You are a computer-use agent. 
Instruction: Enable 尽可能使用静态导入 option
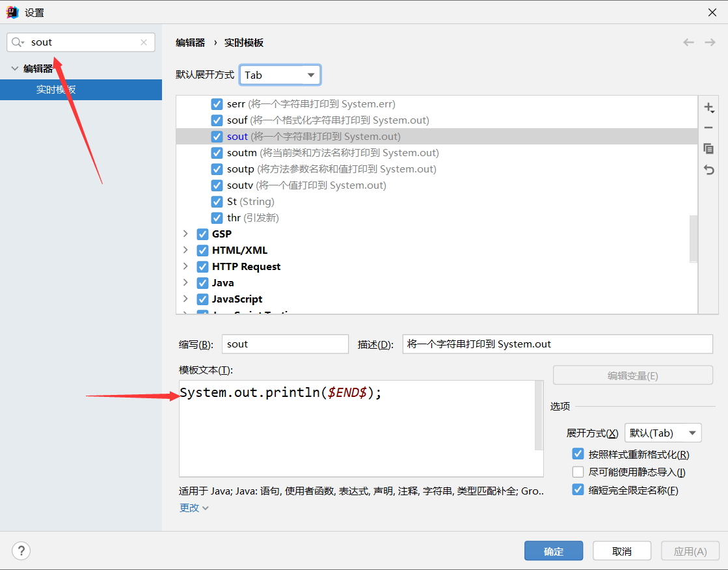coord(578,472)
